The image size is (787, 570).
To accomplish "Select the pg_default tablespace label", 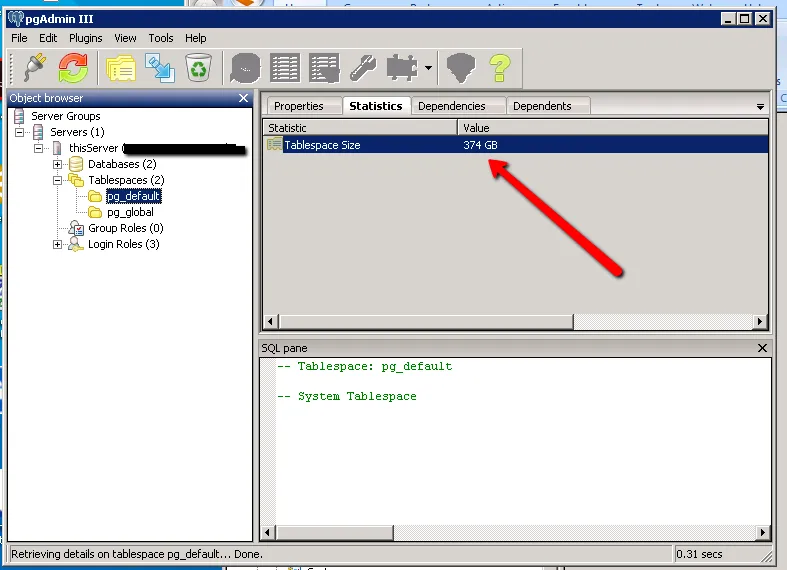I will click(134, 196).
